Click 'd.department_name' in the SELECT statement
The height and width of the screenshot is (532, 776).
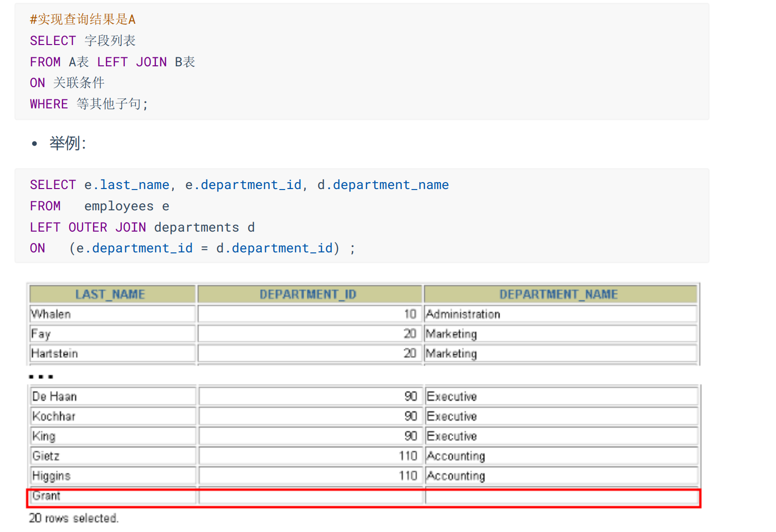click(x=383, y=185)
